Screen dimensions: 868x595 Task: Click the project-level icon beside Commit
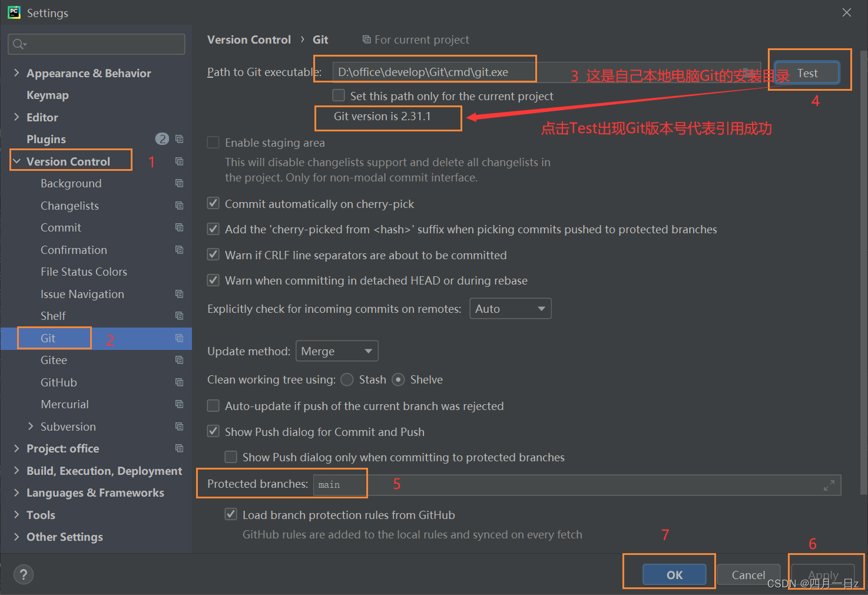pyautogui.click(x=180, y=227)
